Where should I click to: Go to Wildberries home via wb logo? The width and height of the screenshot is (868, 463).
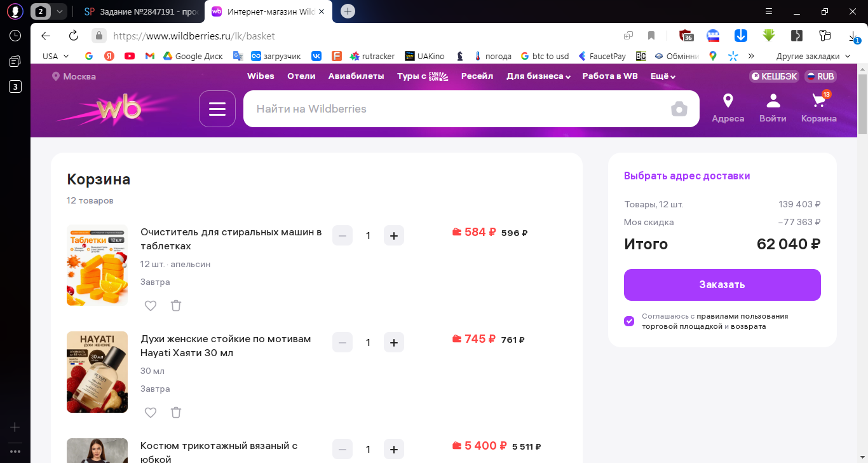tap(119, 109)
